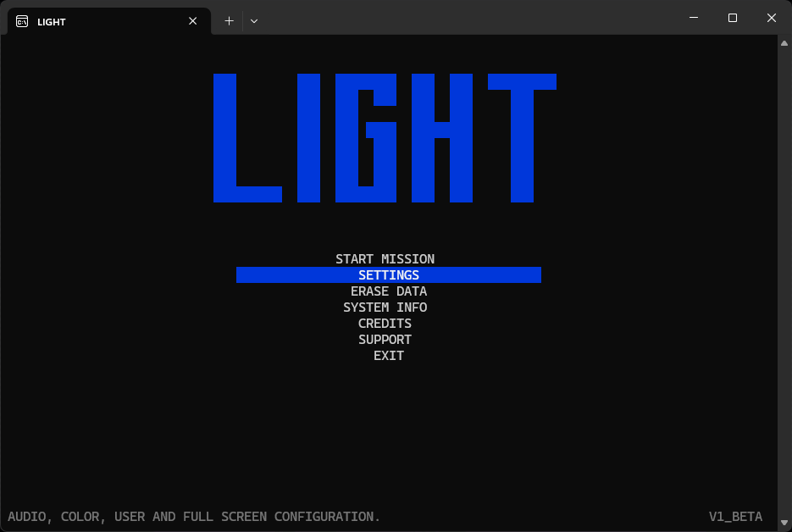Open the SYSTEM INFO menu entry

385,308
